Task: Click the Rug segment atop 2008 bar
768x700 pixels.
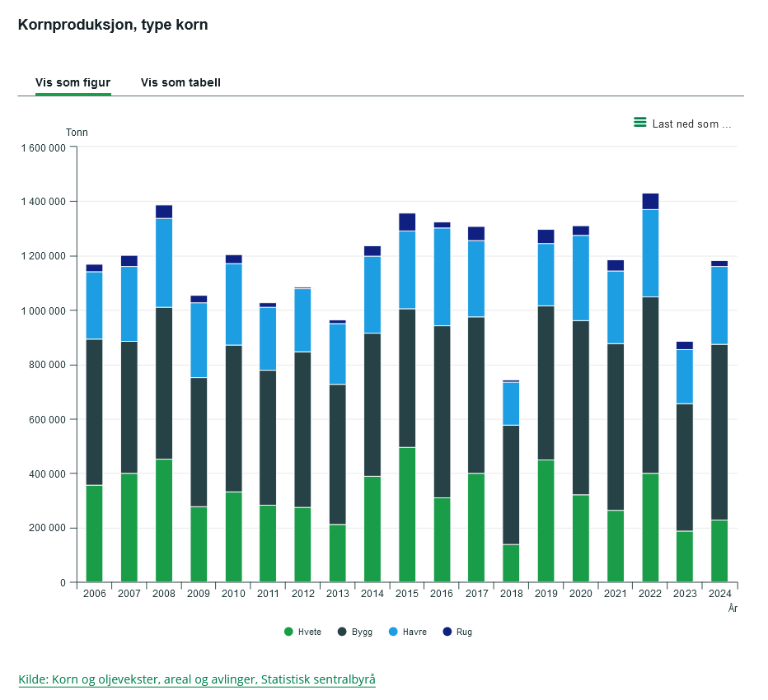Action: click(164, 212)
